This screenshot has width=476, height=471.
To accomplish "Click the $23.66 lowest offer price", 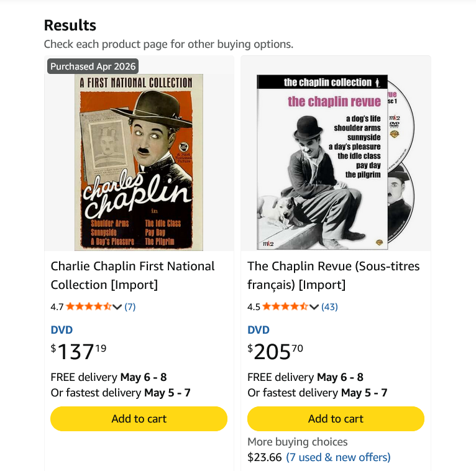I will click(264, 457).
